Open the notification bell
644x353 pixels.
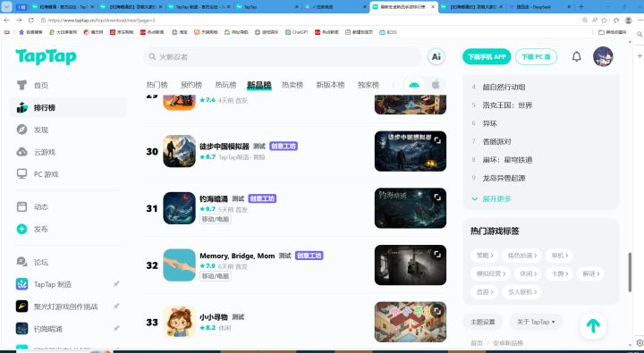pos(577,56)
